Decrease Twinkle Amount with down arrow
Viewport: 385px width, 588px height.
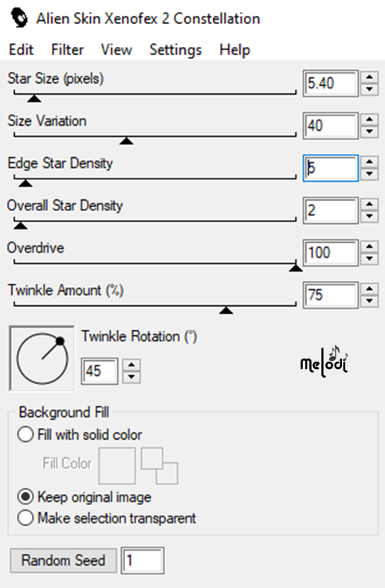click(x=370, y=301)
